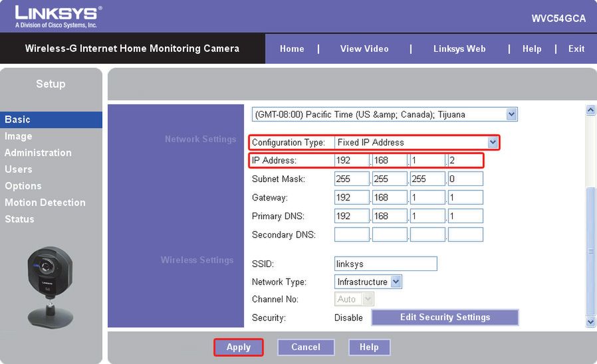
Task: Click Gateway last octet field
Action: click(465, 197)
